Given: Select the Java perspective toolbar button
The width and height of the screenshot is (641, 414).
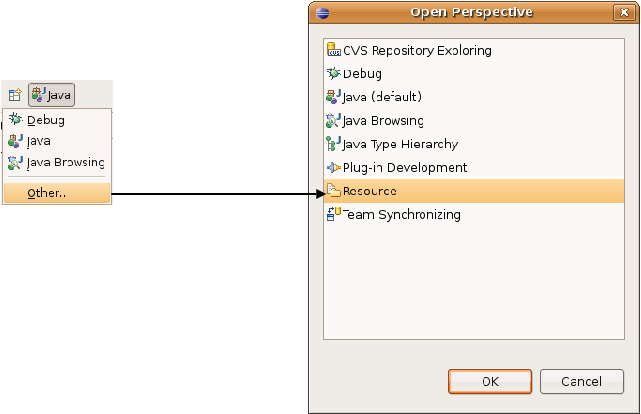Looking at the screenshot, I should point(51,95).
